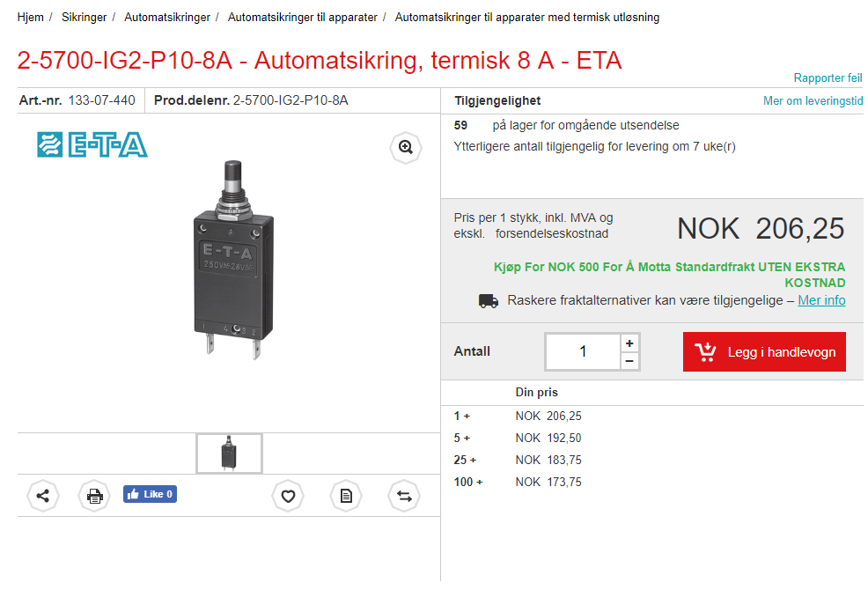
Task: Click the compare arrows icon
Action: point(404,496)
